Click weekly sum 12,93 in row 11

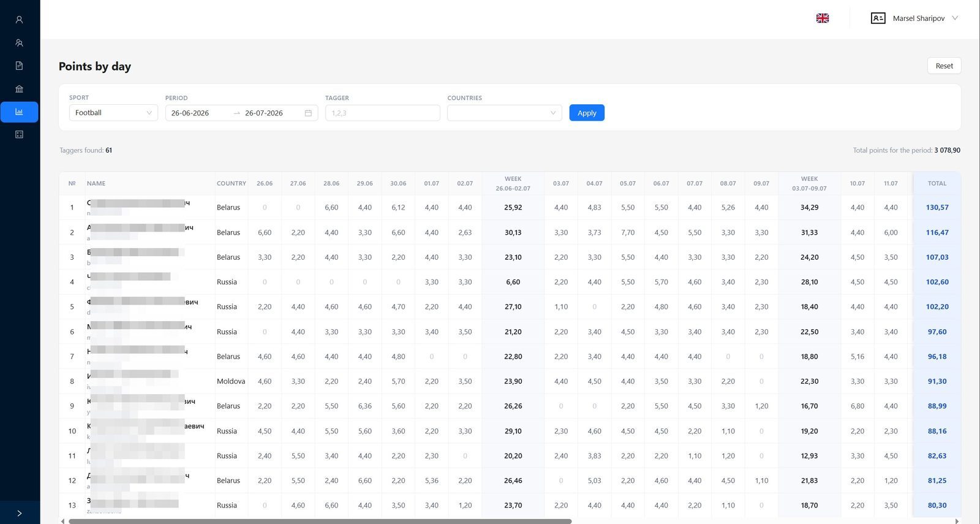809,456
